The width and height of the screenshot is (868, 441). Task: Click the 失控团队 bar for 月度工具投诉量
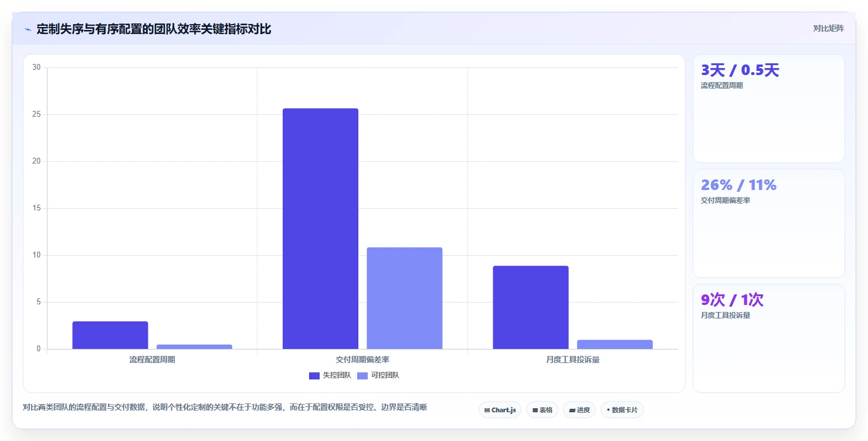[x=531, y=307]
